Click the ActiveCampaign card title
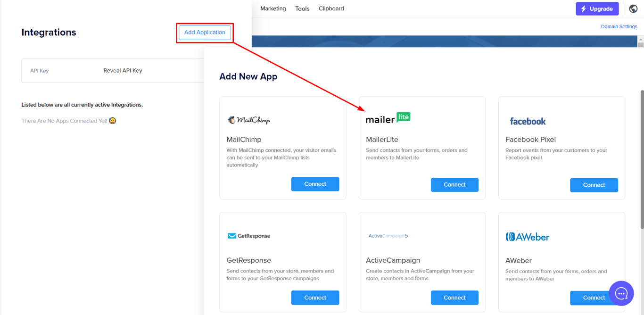This screenshot has width=644, height=315. pyautogui.click(x=393, y=260)
